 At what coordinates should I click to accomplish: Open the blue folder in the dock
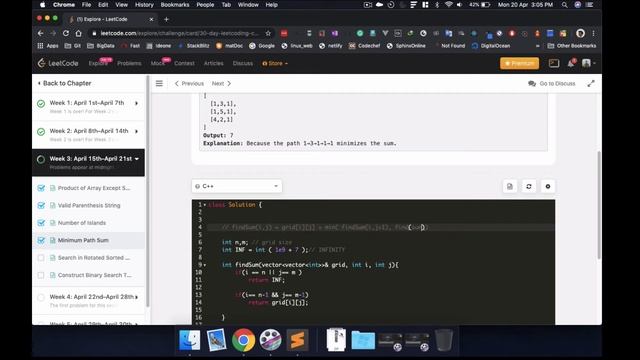(363, 340)
